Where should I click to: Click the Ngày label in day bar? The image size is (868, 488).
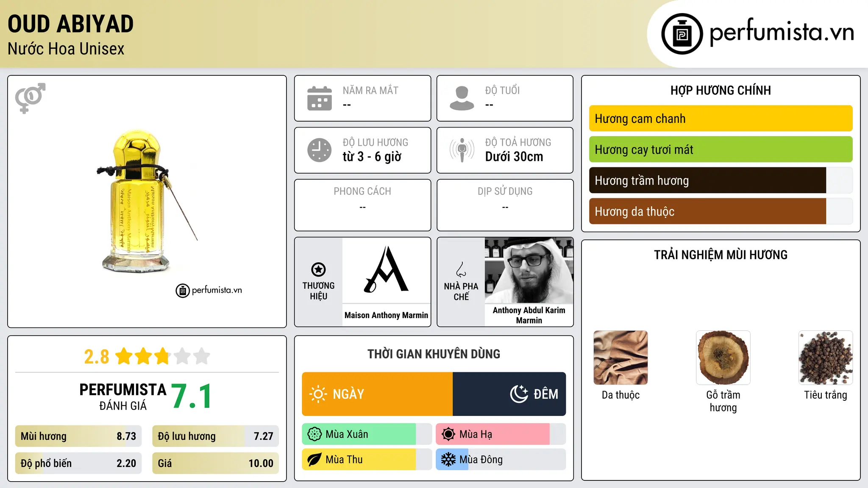click(348, 394)
